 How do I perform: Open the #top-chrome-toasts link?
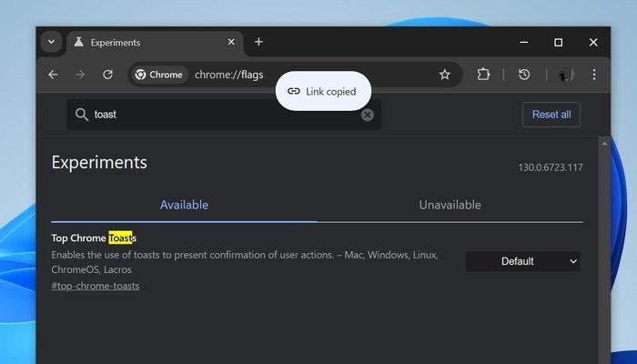pyautogui.click(x=96, y=286)
